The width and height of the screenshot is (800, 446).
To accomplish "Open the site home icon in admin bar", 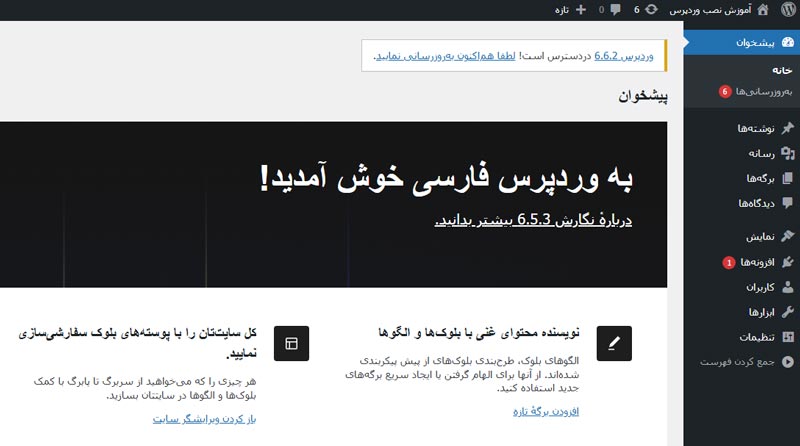I will (763, 10).
